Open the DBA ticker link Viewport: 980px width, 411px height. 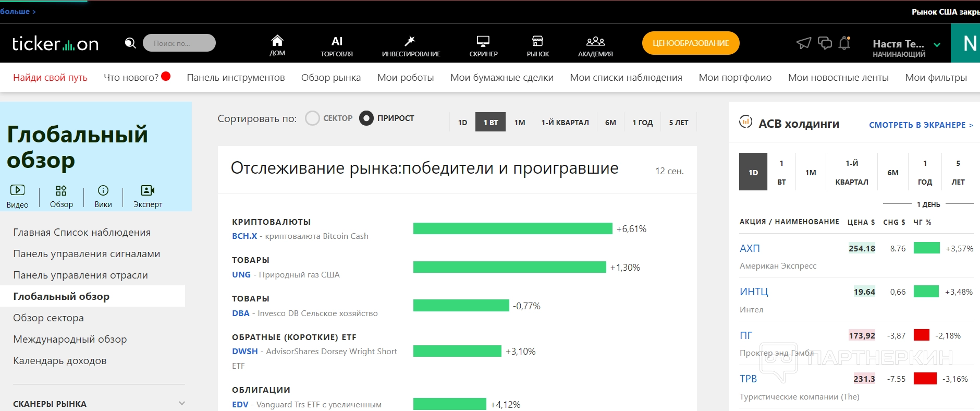point(241,313)
